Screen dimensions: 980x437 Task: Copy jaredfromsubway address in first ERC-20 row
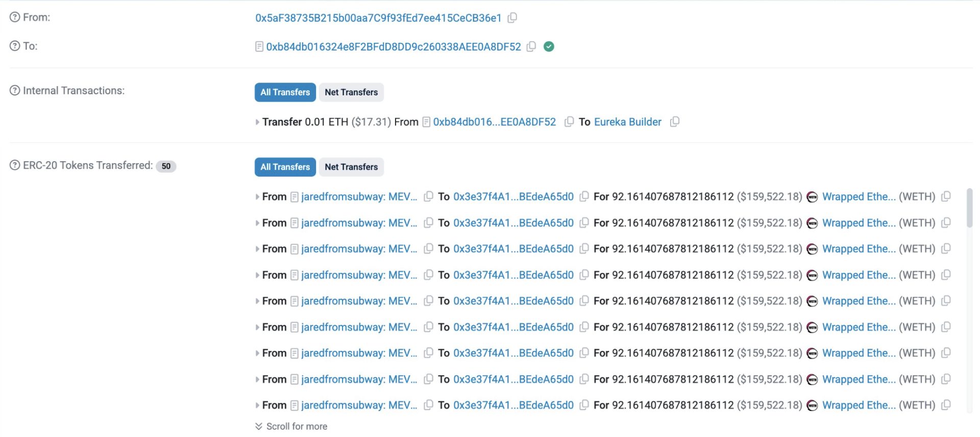(x=429, y=196)
